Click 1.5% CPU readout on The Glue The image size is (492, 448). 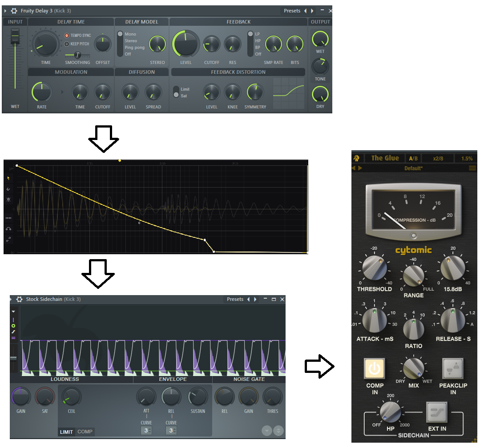pos(467,158)
